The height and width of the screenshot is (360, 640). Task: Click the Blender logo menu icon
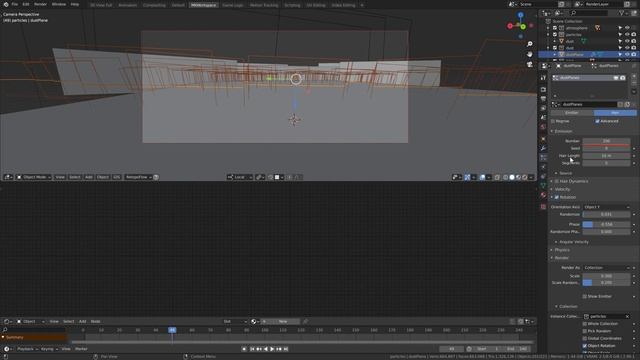[6, 4]
